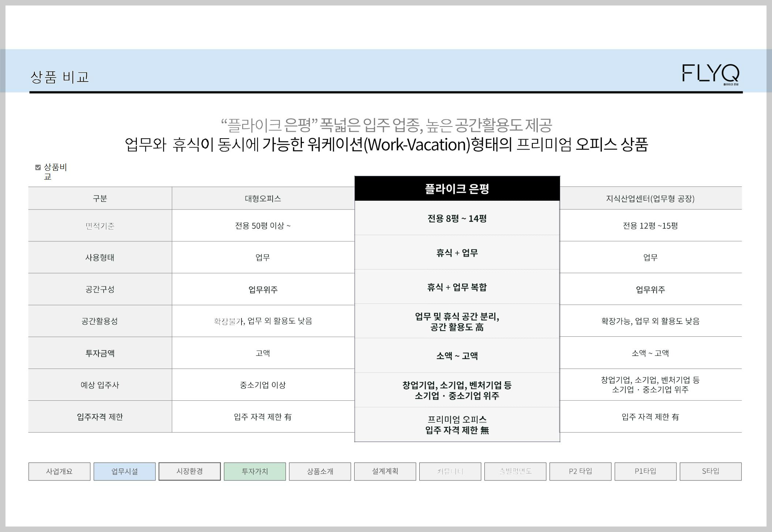Select the 확장불가, 업무 외 활용도 낮음 cell
This screenshot has height=532, width=772.
263,321
